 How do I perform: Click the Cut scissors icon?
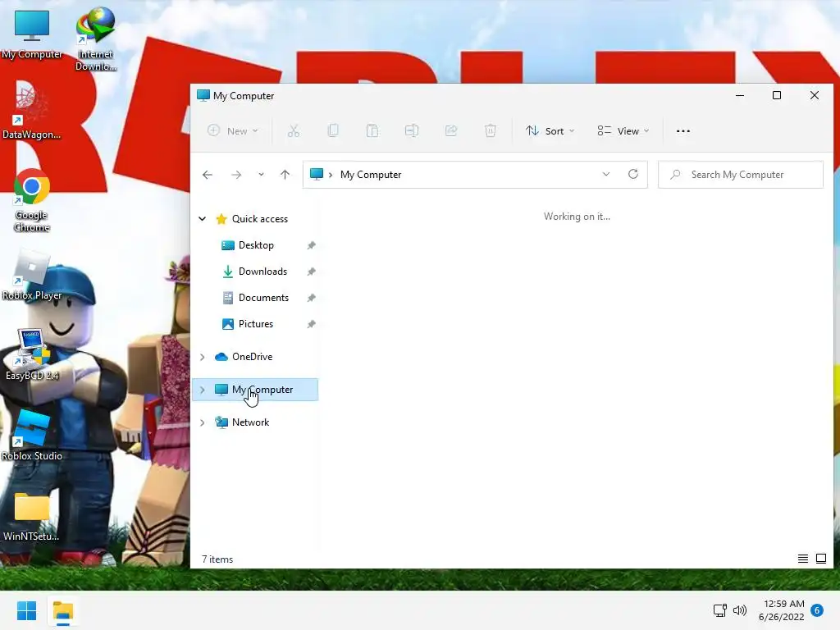click(294, 130)
